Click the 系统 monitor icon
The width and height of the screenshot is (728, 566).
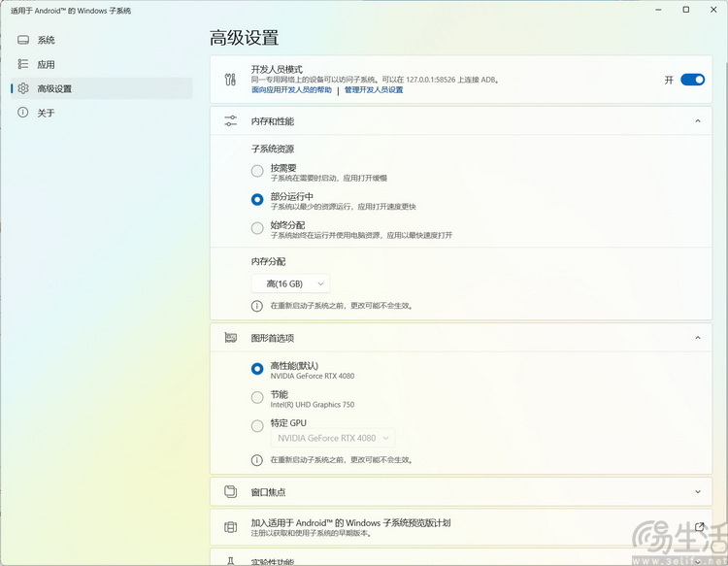(23, 40)
